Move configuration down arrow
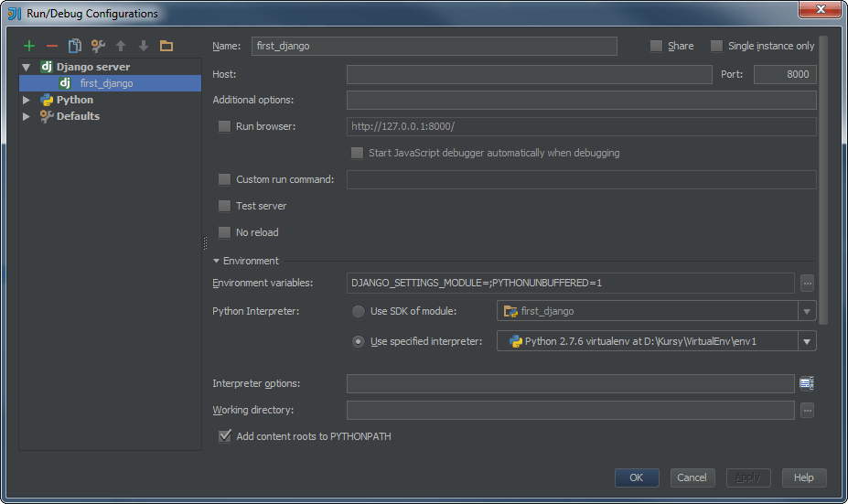848x504 pixels. [144, 46]
